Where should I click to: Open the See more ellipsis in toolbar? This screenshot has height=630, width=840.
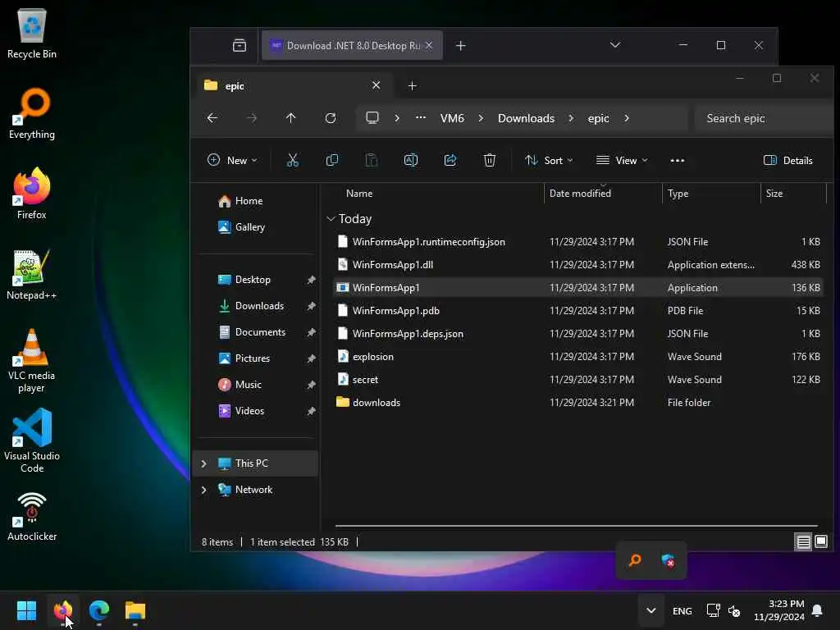677,160
